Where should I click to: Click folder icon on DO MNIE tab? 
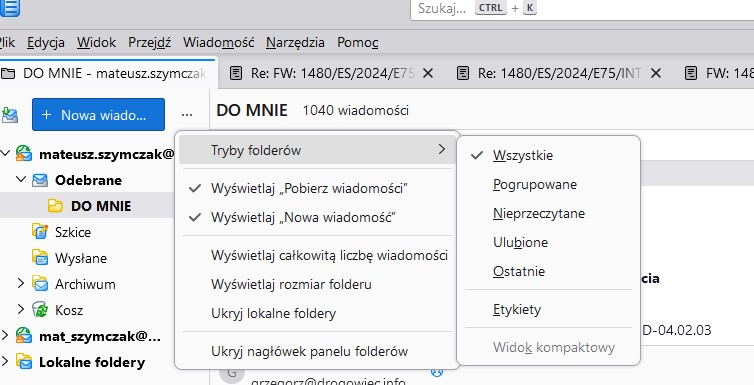coord(8,74)
